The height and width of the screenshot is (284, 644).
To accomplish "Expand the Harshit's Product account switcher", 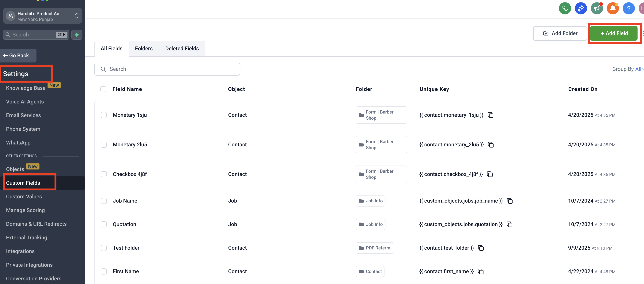I will [43, 16].
